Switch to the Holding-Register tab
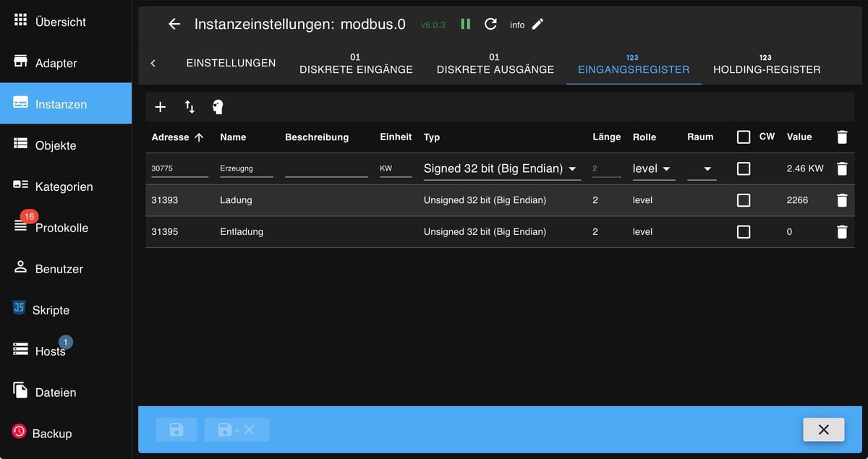 click(x=767, y=64)
